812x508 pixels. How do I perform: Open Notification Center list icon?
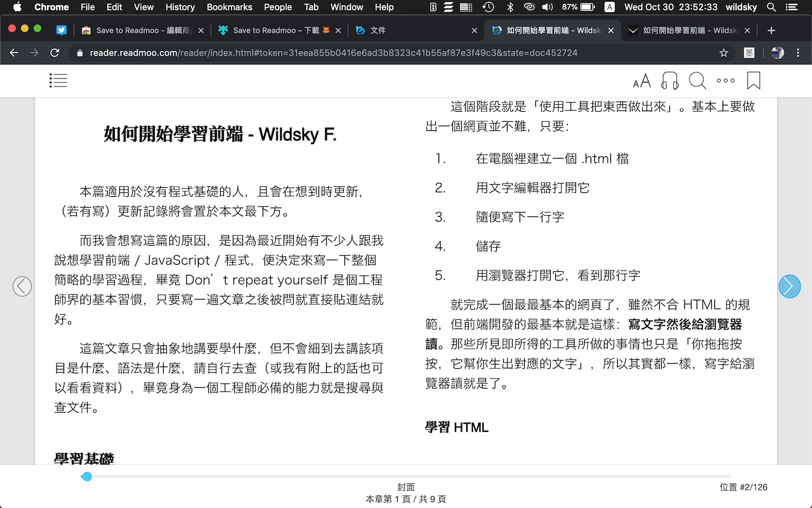click(793, 7)
